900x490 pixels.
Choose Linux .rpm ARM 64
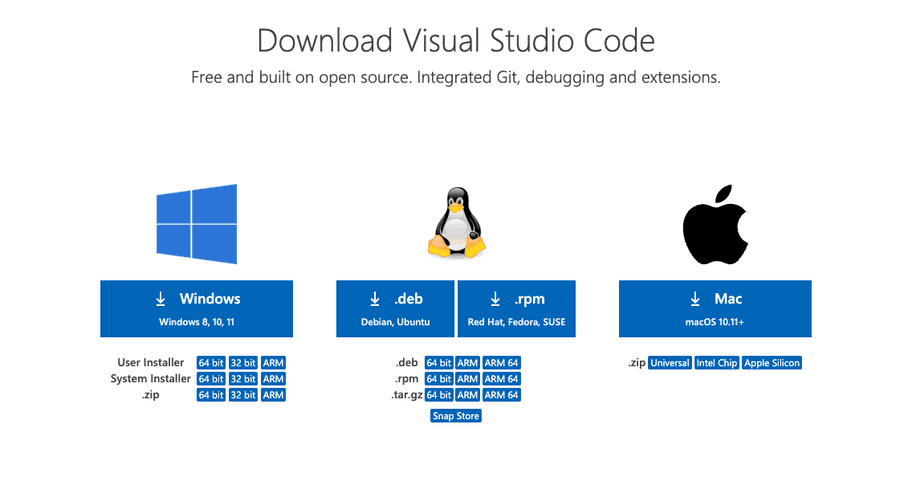pyautogui.click(x=501, y=379)
